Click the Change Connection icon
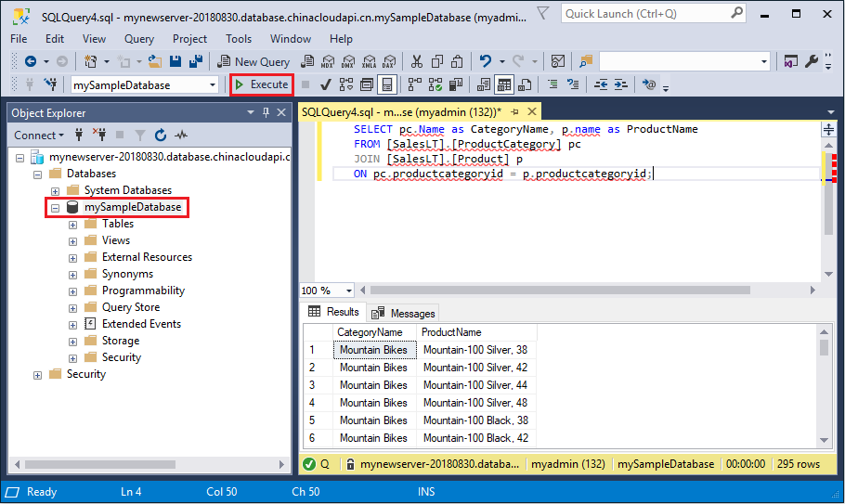The width and height of the screenshot is (845, 504). click(51, 84)
